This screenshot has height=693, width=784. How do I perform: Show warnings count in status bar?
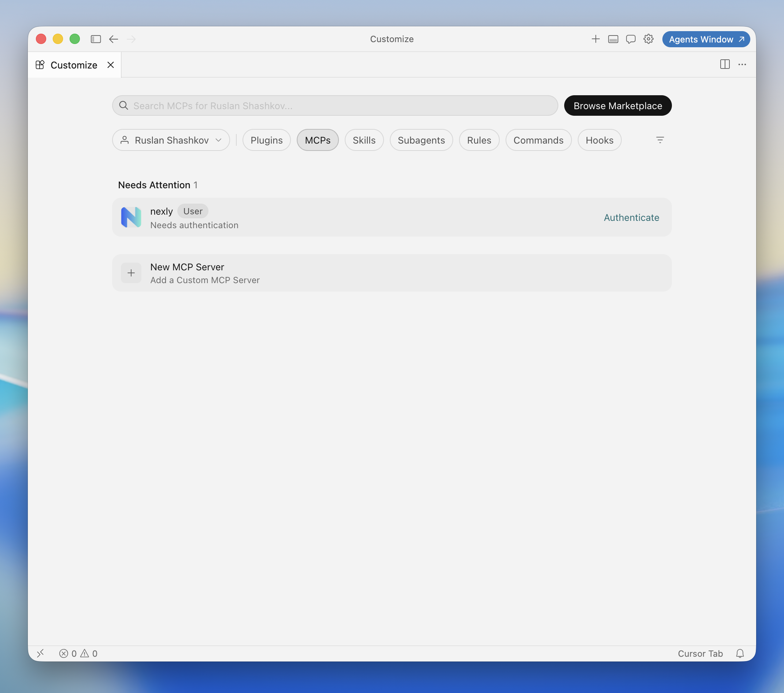pos(89,653)
